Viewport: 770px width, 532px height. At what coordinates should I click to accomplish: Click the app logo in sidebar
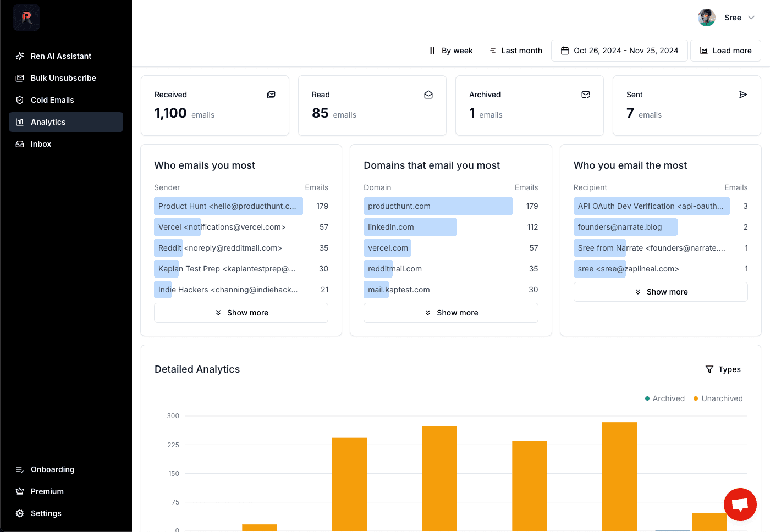(x=26, y=18)
